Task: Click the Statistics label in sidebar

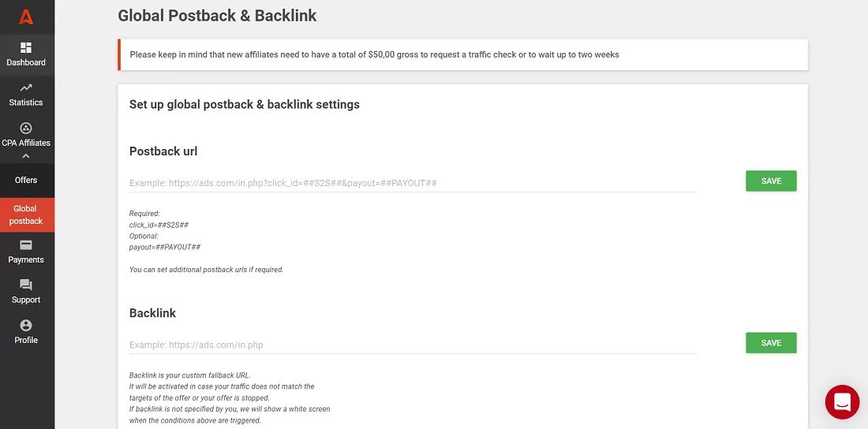Action: (26, 103)
